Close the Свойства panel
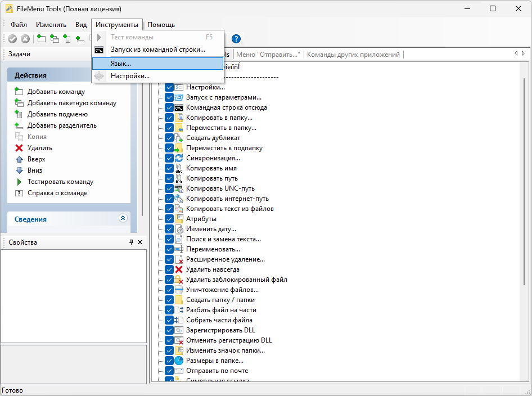 tap(140, 242)
